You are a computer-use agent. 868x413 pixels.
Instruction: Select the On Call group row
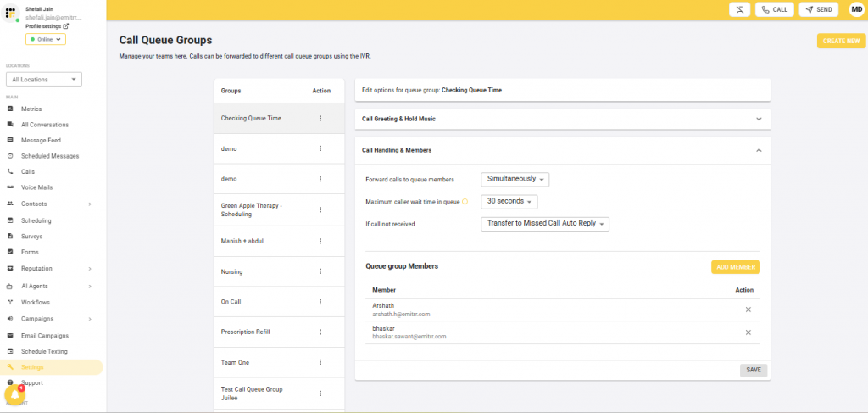pos(279,302)
